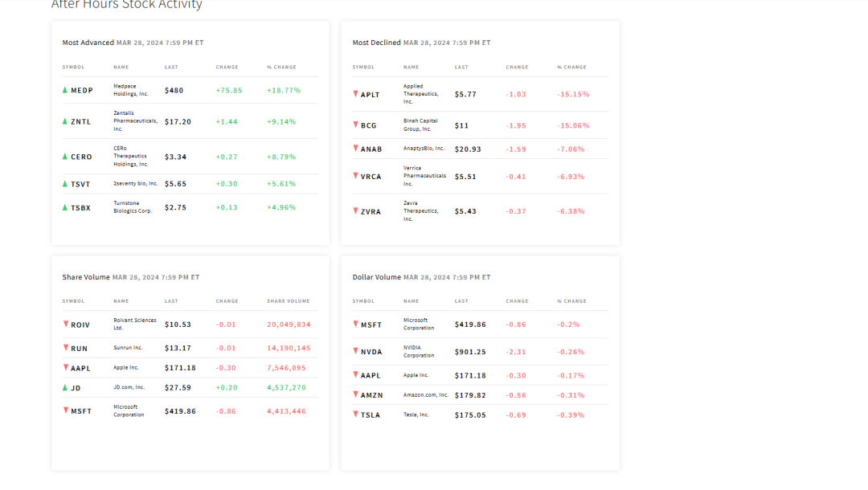Click the Zentalis Pharmaceuticals company name
This screenshot has height=490, width=868.
(135, 121)
